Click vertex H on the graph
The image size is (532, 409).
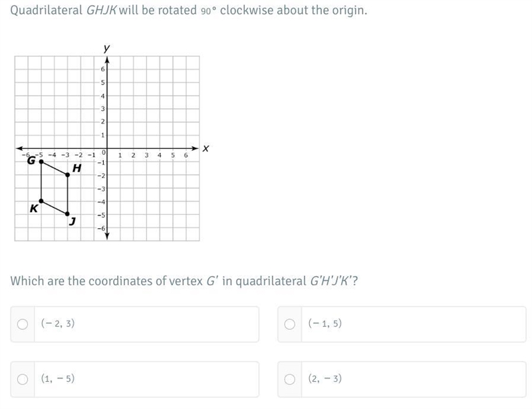68,175
